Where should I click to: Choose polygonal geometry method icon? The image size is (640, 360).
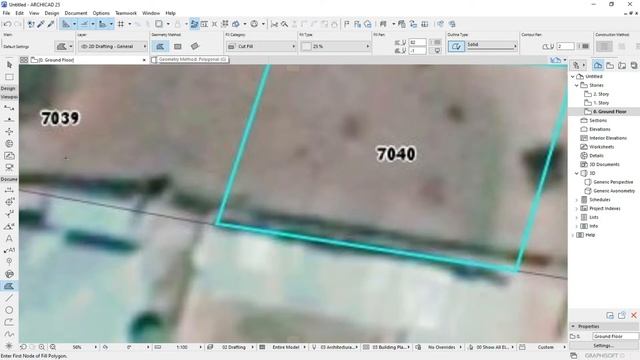pyautogui.click(x=160, y=46)
